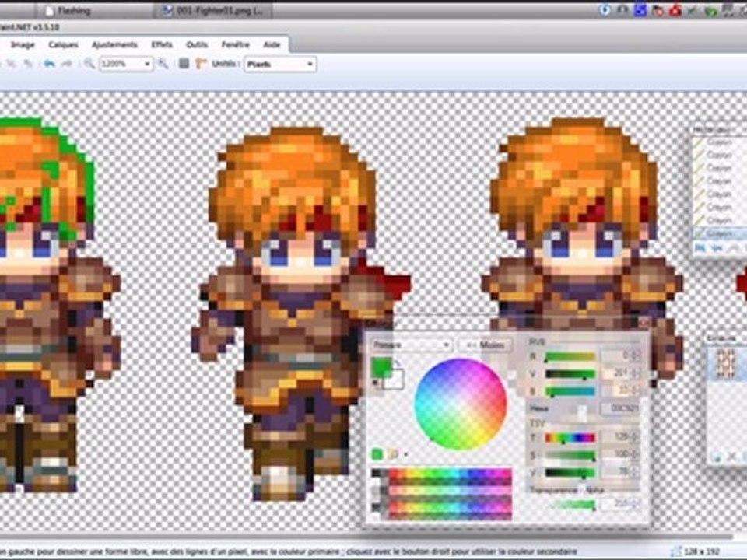Click the T hue slider
The width and height of the screenshot is (747, 560).
point(570,438)
